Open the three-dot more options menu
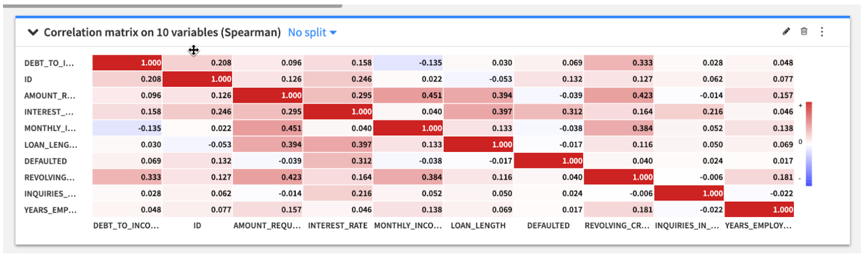Image resolution: width=868 pixels, height=256 pixels. 822,32
